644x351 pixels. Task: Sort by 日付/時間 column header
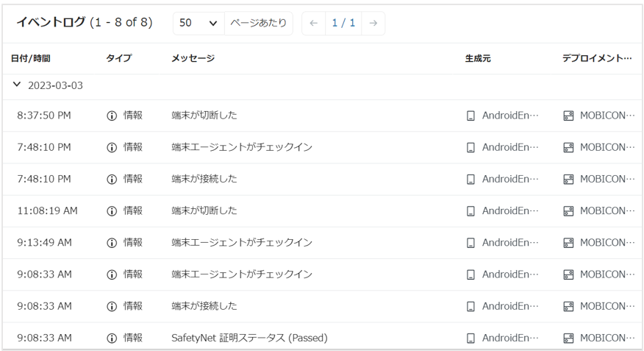point(31,58)
